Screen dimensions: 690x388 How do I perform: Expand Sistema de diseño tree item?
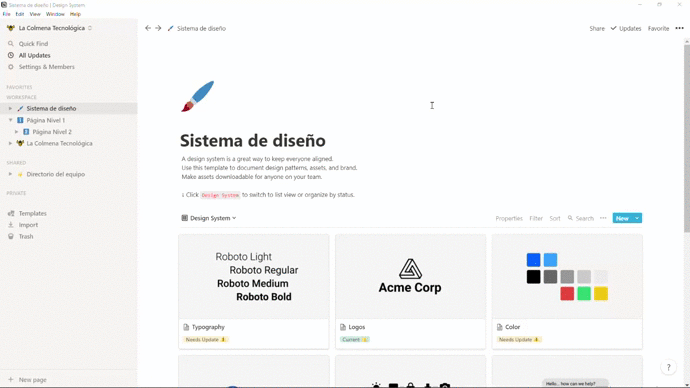pos(11,108)
